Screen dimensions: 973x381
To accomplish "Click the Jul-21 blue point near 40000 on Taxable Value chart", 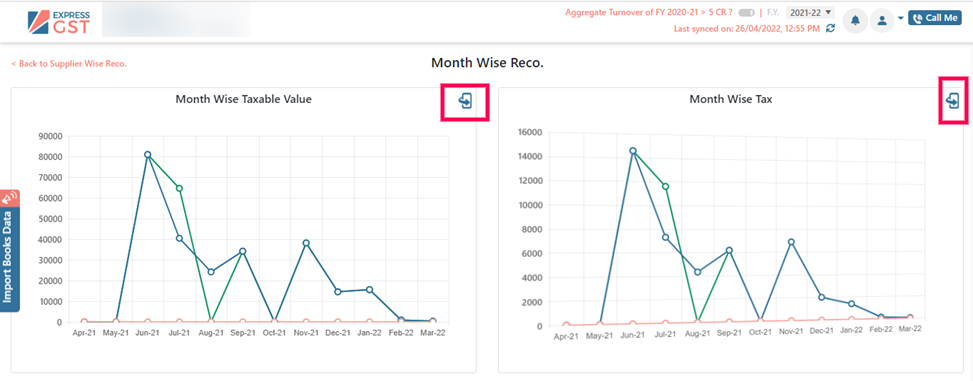I will [179, 238].
